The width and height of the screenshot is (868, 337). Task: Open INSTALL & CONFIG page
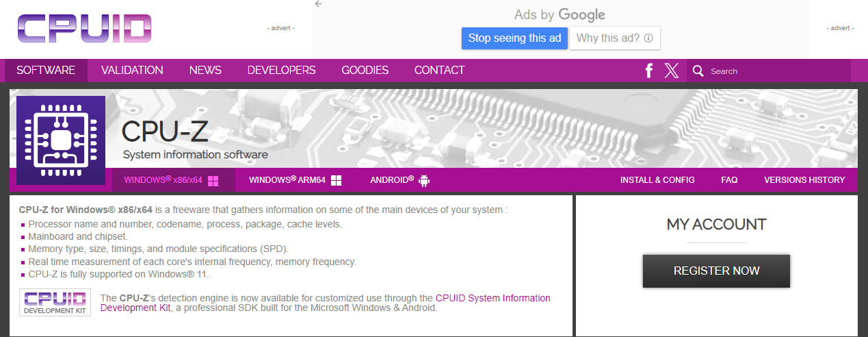tap(657, 180)
